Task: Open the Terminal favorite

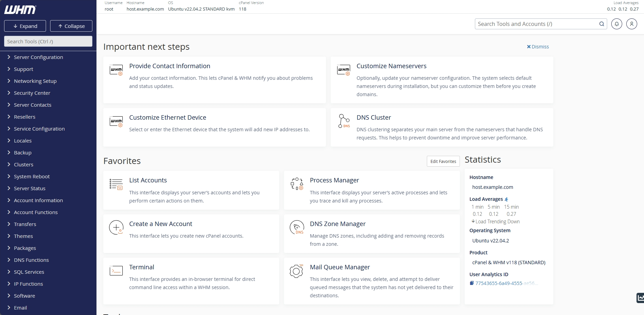Action: [x=141, y=267]
